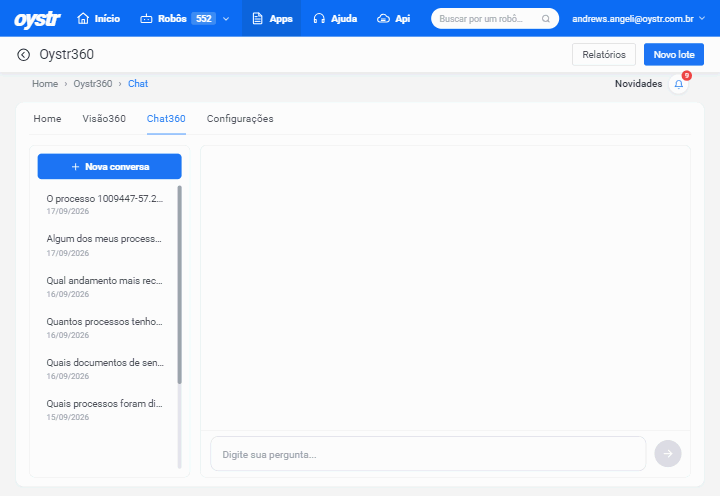Open conversation 'O processo 1009447-57.2...'
Viewport: 720px width, 496px height.
point(105,204)
